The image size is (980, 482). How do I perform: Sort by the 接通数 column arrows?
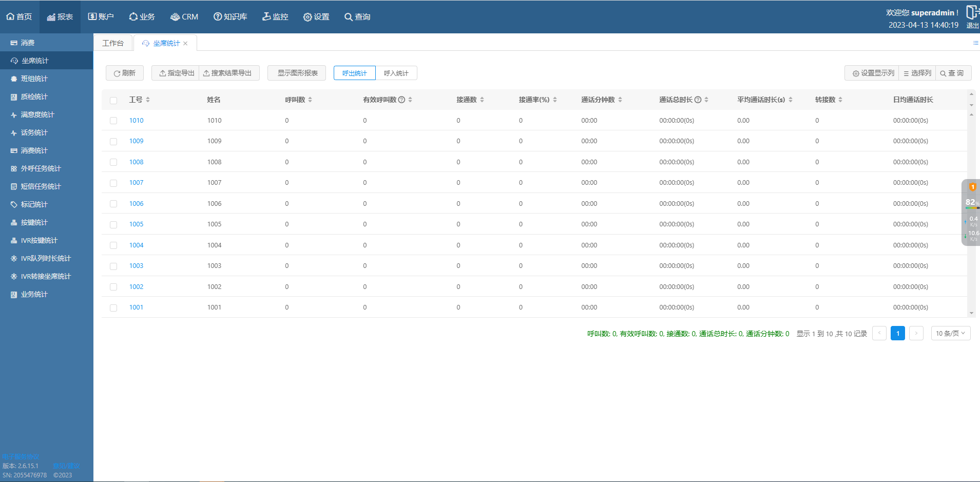point(482,100)
